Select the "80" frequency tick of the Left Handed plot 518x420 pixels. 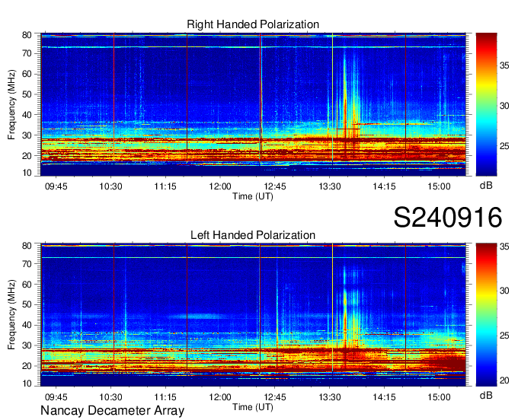point(27,246)
